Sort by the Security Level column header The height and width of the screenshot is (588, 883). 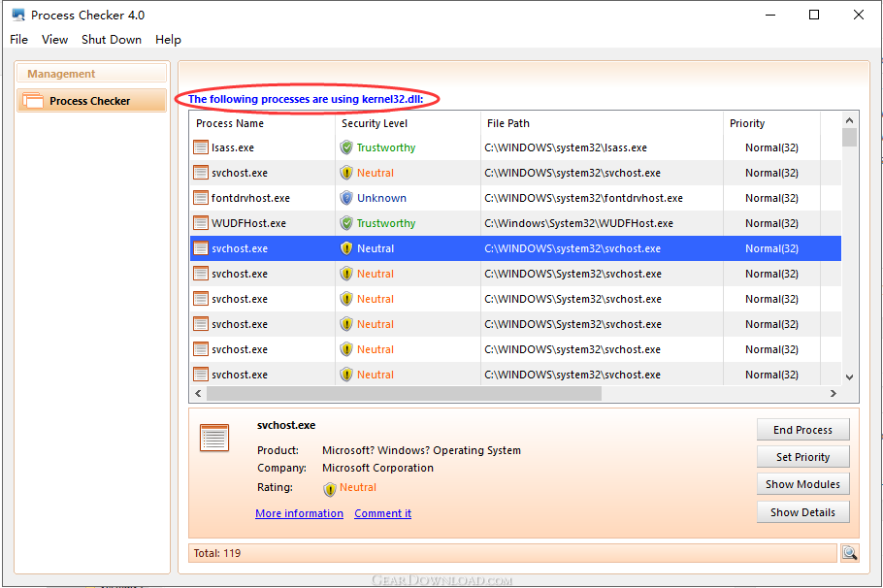coord(408,123)
